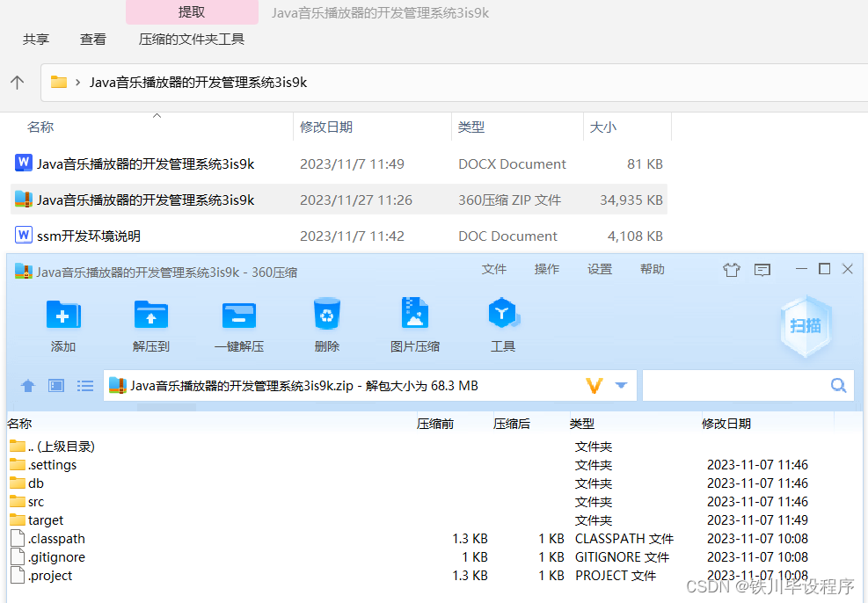Select the 添加 (Add files) tool
Viewport: 868px width, 603px height.
point(62,323)
